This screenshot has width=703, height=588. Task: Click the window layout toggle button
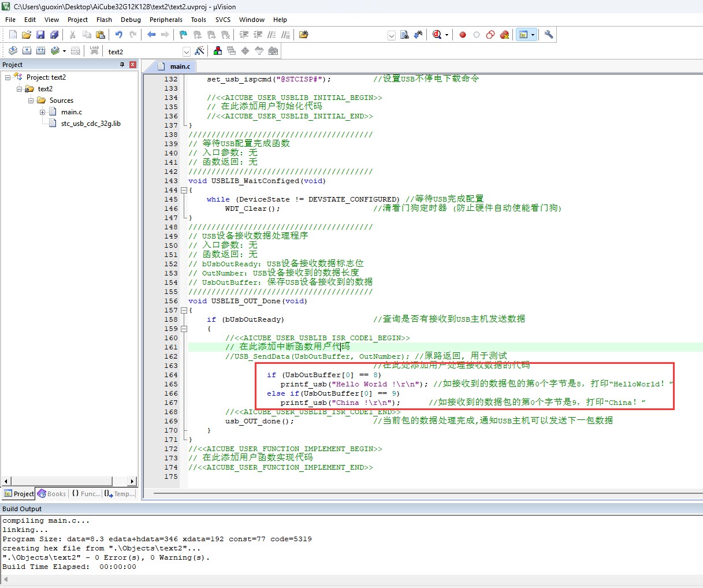point(523,35)
